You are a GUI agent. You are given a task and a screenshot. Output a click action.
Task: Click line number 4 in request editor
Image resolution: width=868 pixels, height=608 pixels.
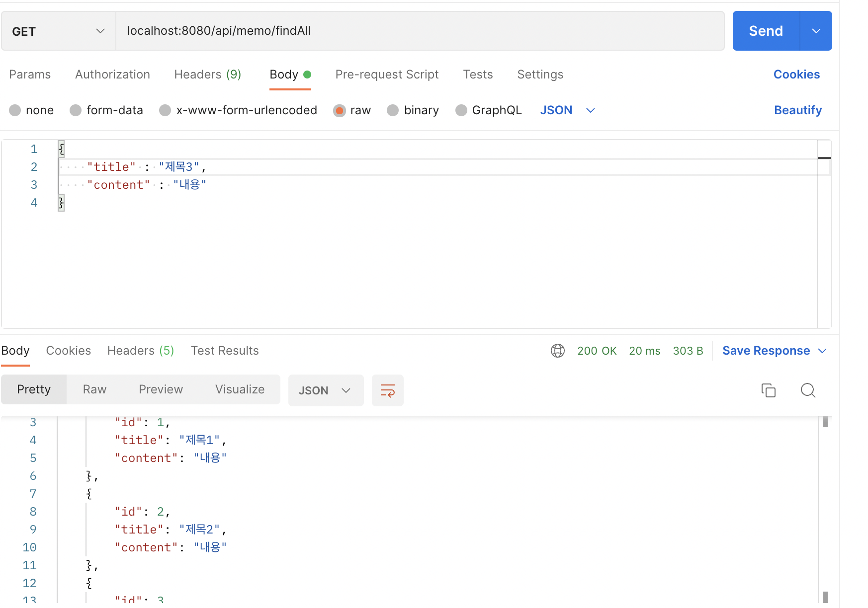click(x=34, y=203)
